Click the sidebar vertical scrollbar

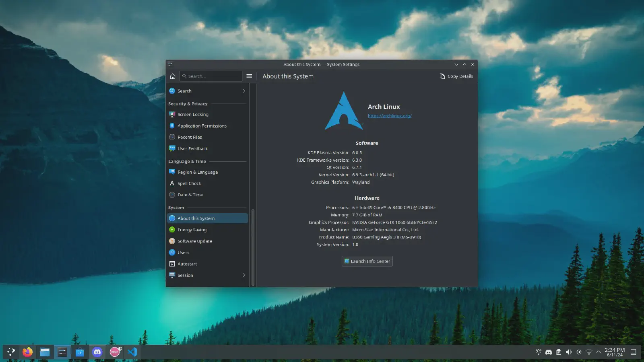tap(253, 247)
